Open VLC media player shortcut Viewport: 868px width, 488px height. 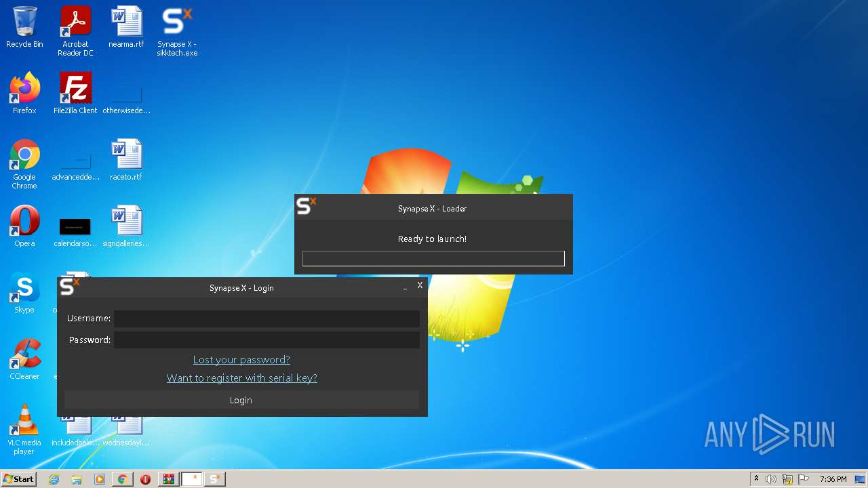tap(24, 430)
